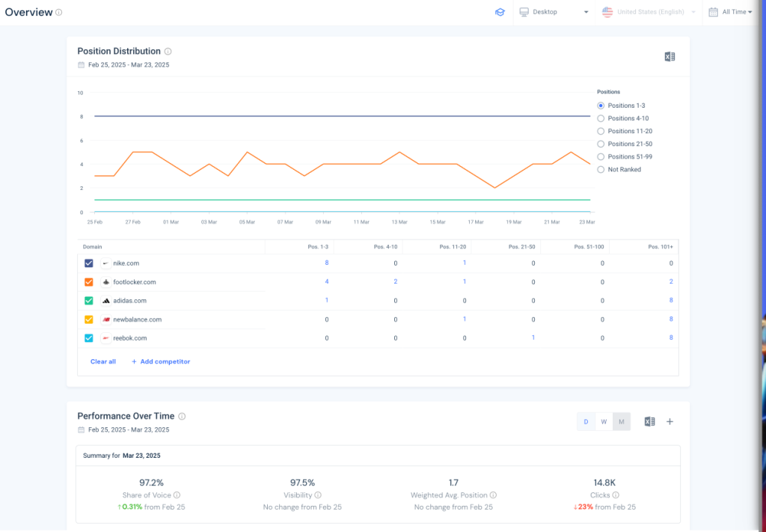
Task: Open United States (English) location dropdown
Action: coord(648,12)
